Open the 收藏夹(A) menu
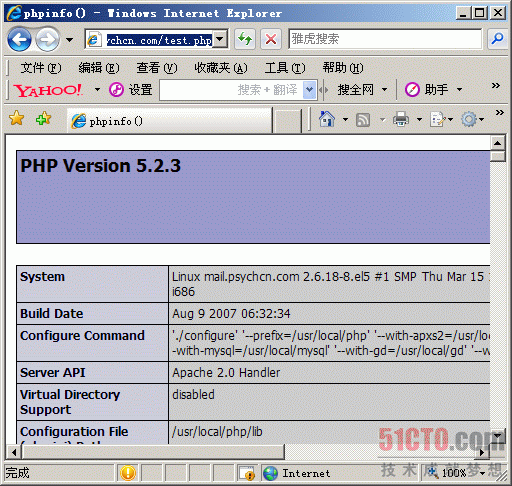 pos(221,68)
